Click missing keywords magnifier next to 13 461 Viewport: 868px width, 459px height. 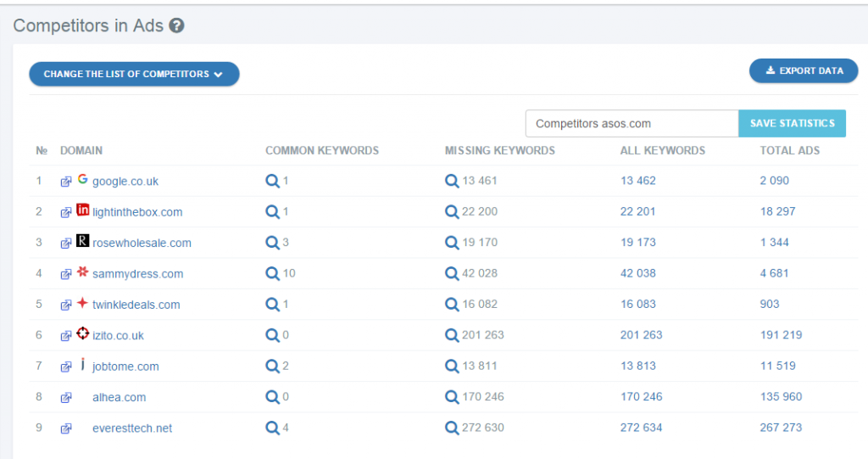tap(452, 181)
